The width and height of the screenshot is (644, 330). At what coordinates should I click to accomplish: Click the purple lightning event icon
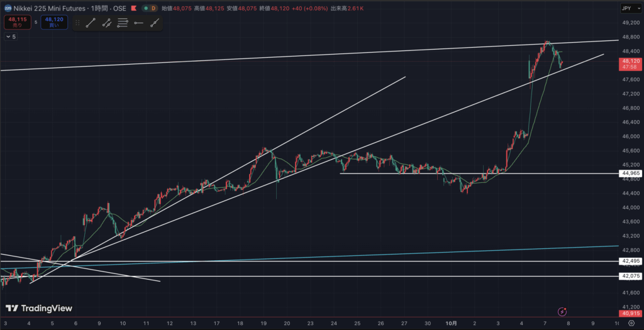[562, 311]
